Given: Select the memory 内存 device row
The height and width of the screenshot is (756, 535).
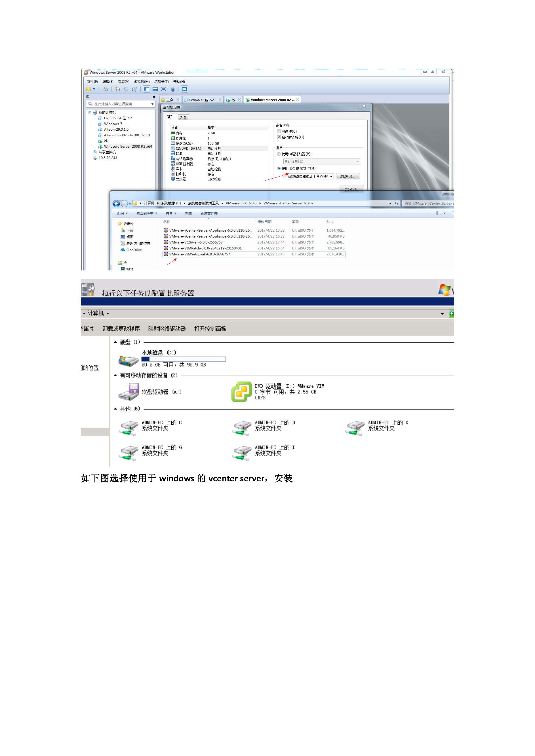Looking at the screenshot, I should coord(219,133).
